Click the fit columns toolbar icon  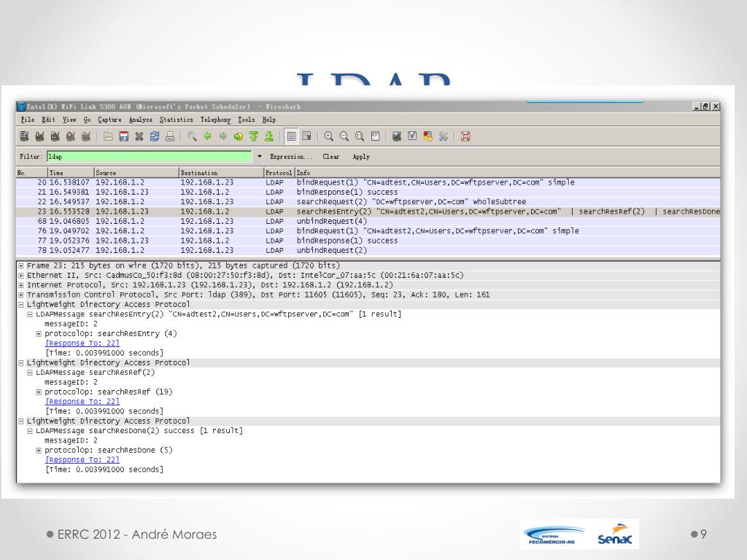(x=376, y=136)
